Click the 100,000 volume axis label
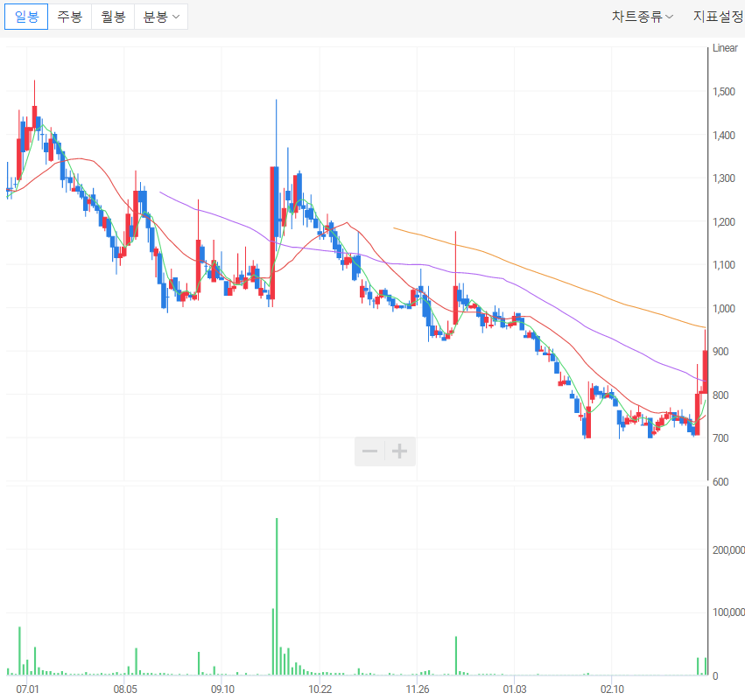745x700 pixels. (x=728, y=612)
